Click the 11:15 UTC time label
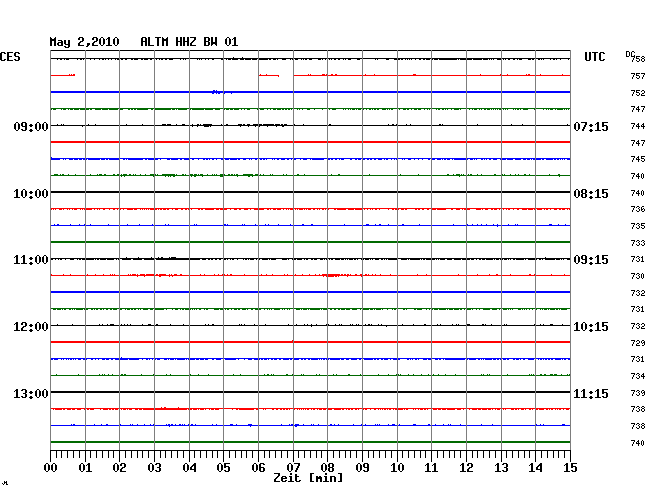This screenshot has width=650, height=494. coord(591,393)
